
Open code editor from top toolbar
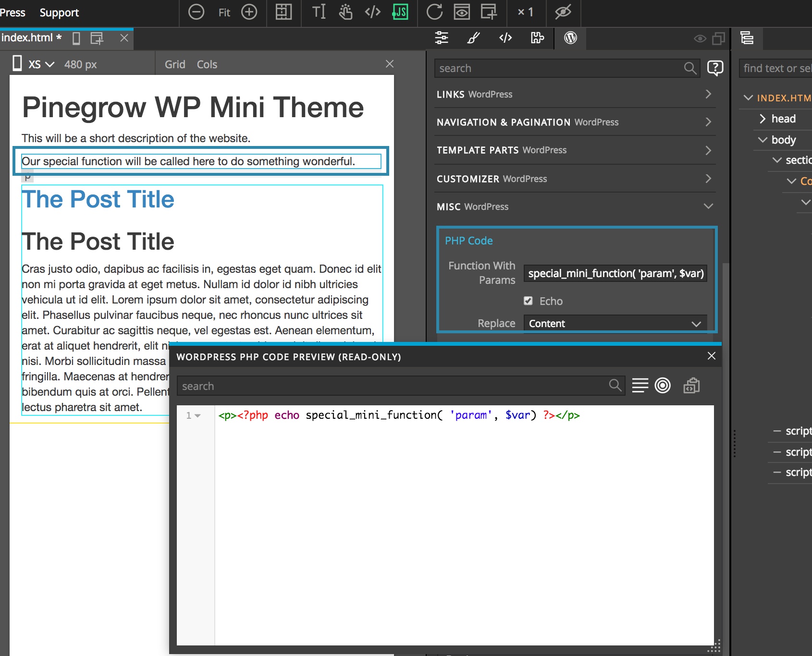pos(373,12)
